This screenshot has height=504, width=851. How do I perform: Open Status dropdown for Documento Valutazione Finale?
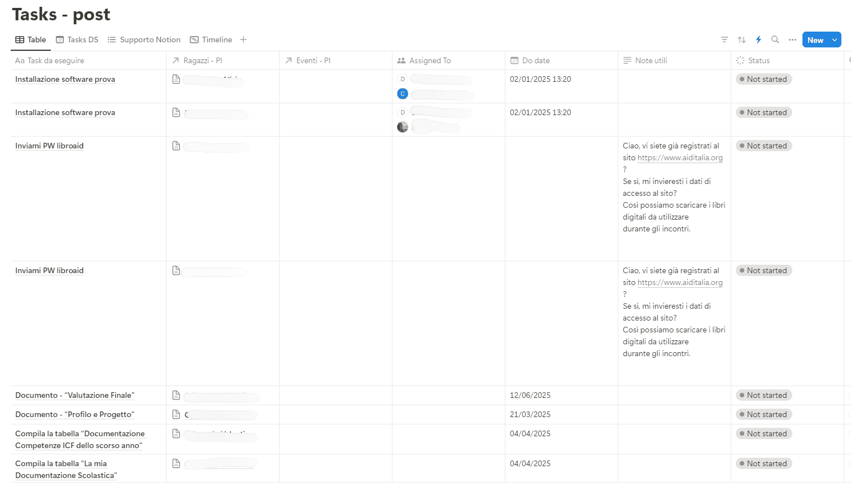click(763, 395)
